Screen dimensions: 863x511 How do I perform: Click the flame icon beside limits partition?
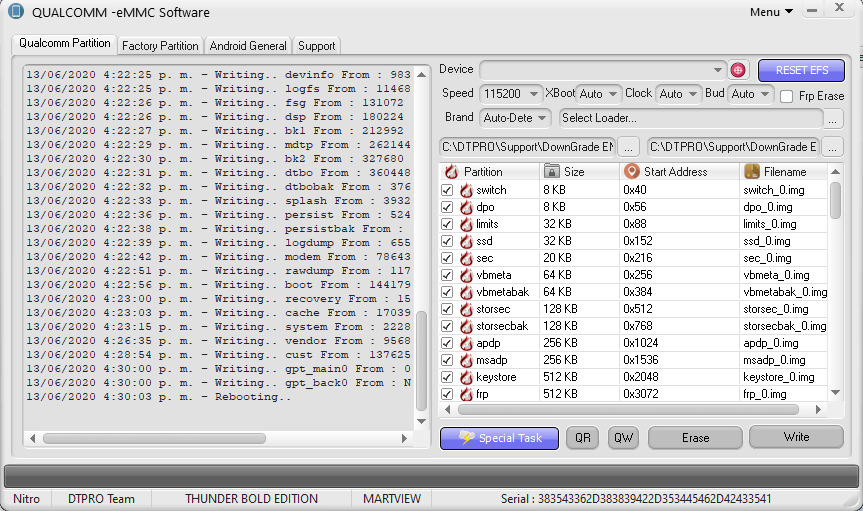coord(466,224)
